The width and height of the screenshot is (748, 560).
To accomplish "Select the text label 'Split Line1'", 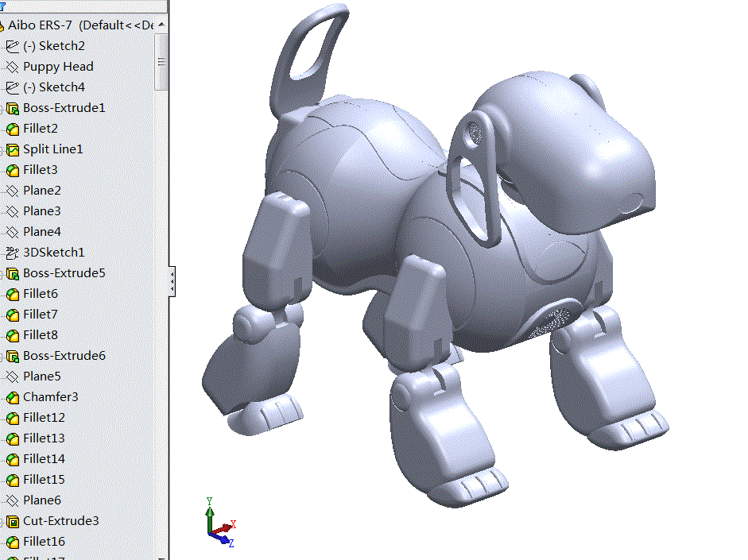I will [x=53, y=149].
